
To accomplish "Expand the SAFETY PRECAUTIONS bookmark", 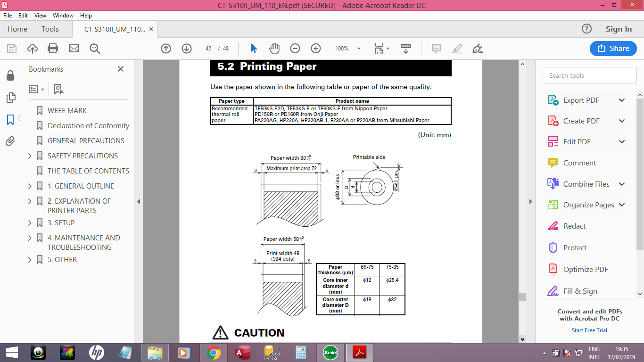I will click(30, 156).
